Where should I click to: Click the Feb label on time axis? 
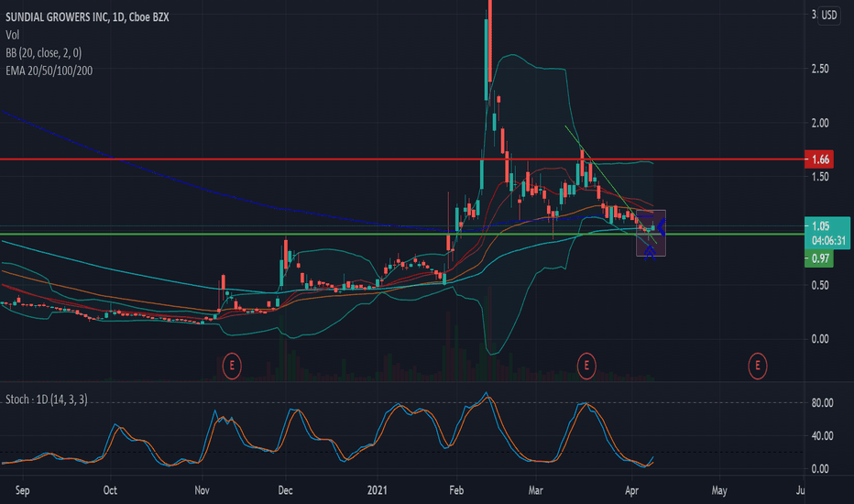pos(456,490)
